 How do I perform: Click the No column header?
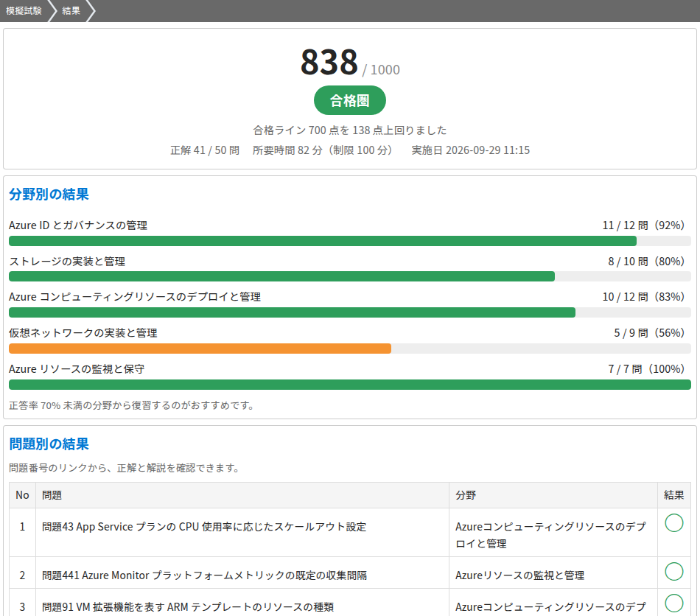(x=22, y=495)
